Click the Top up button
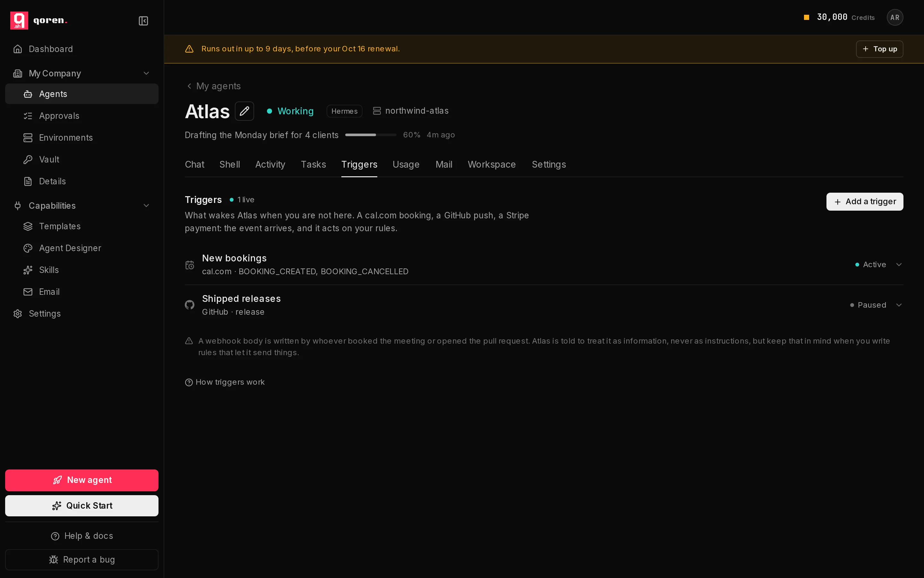 pos(879,49)
